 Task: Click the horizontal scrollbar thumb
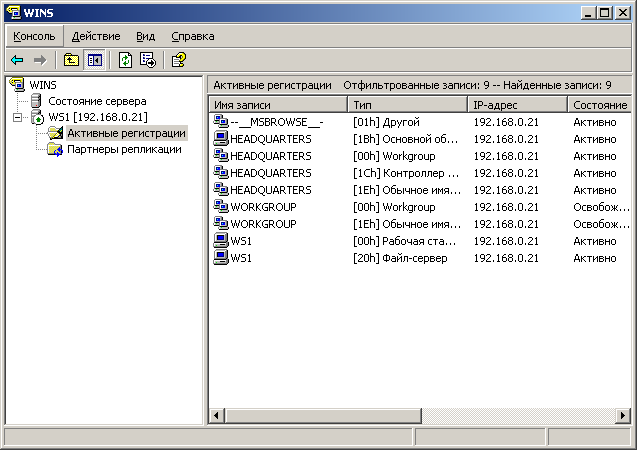pos(323,415)
